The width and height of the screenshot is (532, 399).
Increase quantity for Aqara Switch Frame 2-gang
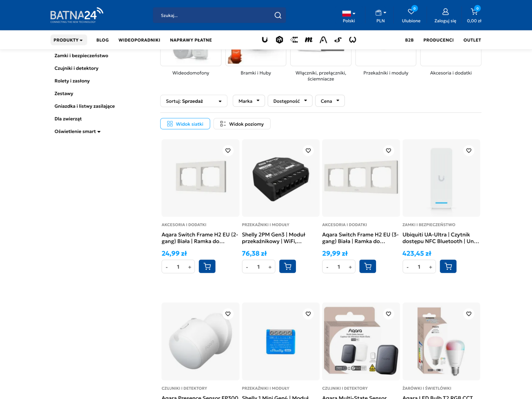(x=190, y=267)
